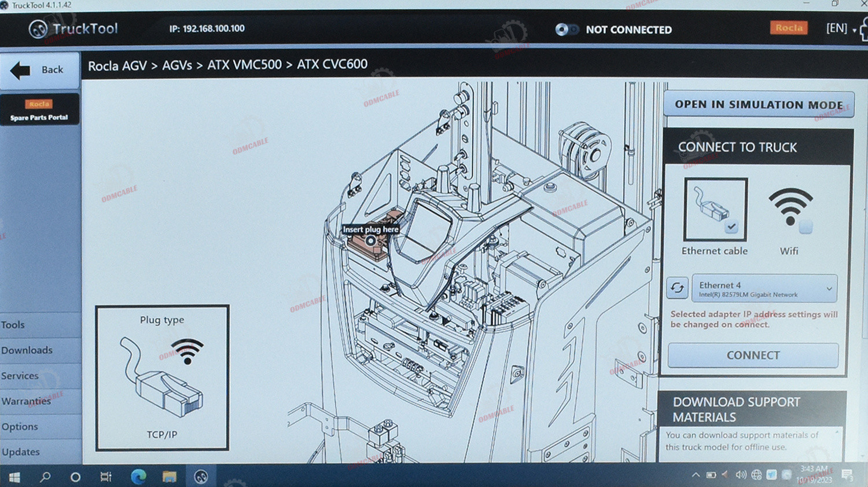Open the Updates sidebar menu
The height and width of the screenshot is (487, 868).
coord(40,452)
